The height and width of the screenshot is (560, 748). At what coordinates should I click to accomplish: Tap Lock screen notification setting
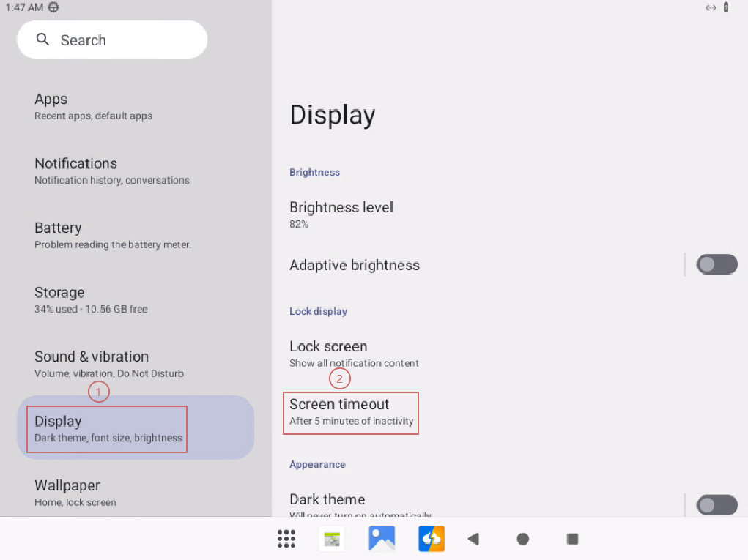point(354,354)
